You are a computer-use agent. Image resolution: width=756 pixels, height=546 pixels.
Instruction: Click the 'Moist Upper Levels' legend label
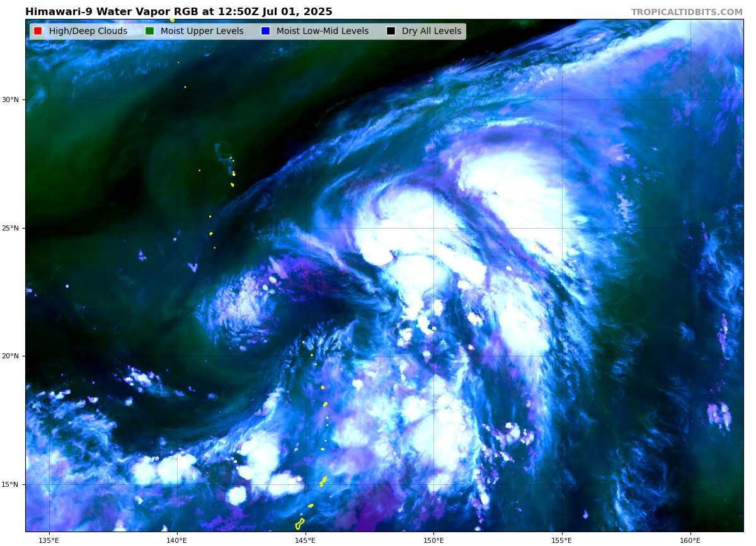[x=202, y=31]
